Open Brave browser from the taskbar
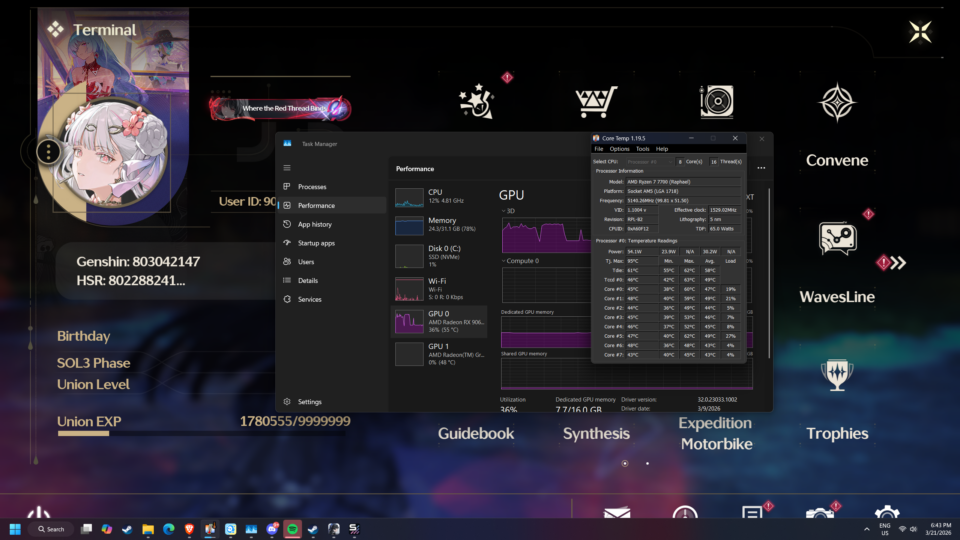This screenshot has width=960, height=540. point(189,529)
